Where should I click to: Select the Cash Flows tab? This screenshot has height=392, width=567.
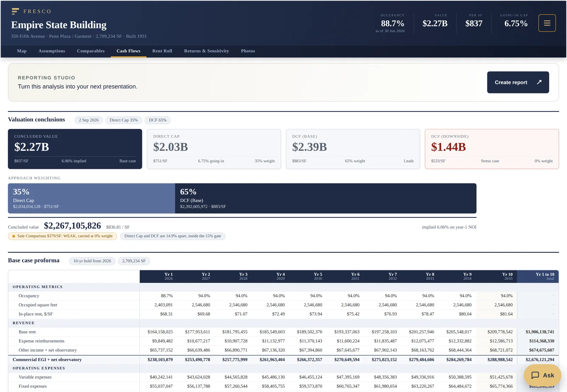coord(128,51)
